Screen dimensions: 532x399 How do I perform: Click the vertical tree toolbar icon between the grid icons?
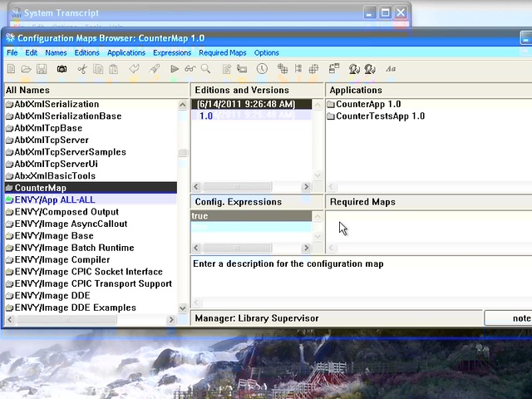click(298, 69)
